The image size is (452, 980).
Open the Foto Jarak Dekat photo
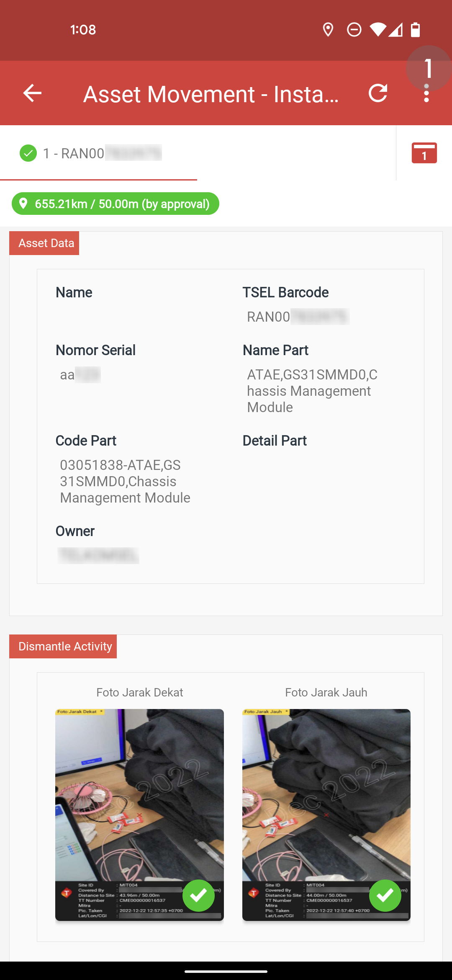pyautogui.click(x=139, y=815)
